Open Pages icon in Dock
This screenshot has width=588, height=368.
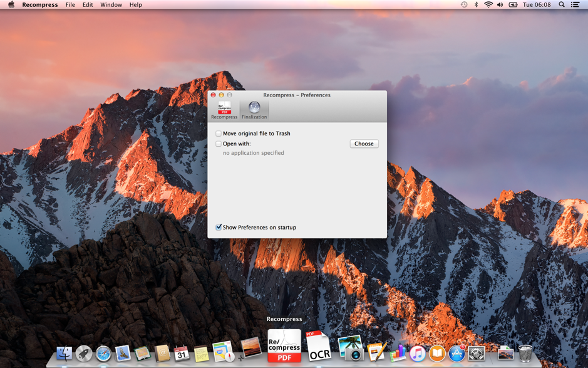click(x=377, y=353)
